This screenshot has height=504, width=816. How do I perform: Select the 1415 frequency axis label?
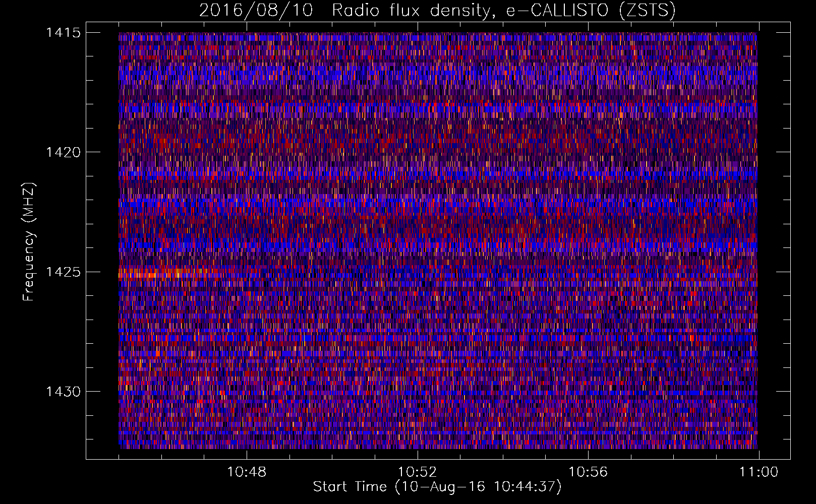click(x=63, y=33)
